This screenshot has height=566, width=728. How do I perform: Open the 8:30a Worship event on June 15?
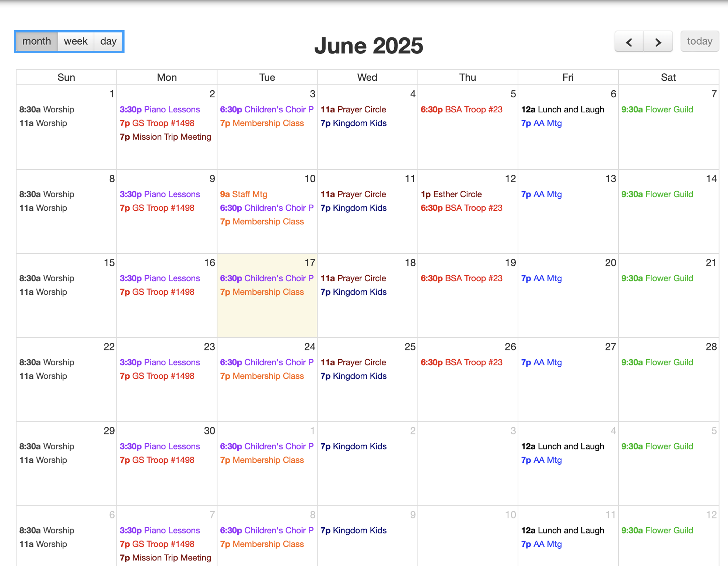pos(46,278)
